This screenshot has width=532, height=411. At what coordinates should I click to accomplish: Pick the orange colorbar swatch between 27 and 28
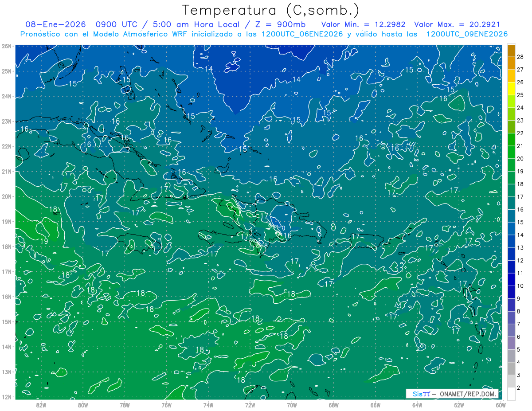[511, 63]
